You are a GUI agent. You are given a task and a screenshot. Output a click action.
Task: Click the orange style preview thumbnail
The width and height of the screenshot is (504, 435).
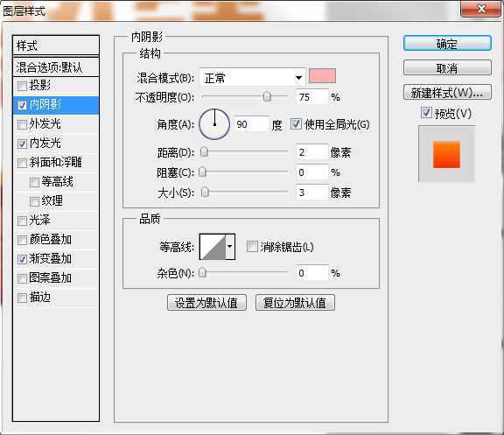tap(446, 154)
